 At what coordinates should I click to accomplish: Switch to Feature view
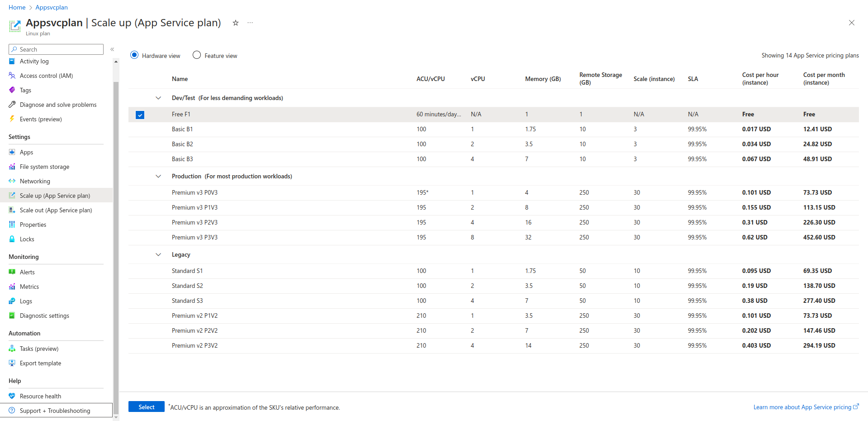pyautogui.click(x=197, y=55)
